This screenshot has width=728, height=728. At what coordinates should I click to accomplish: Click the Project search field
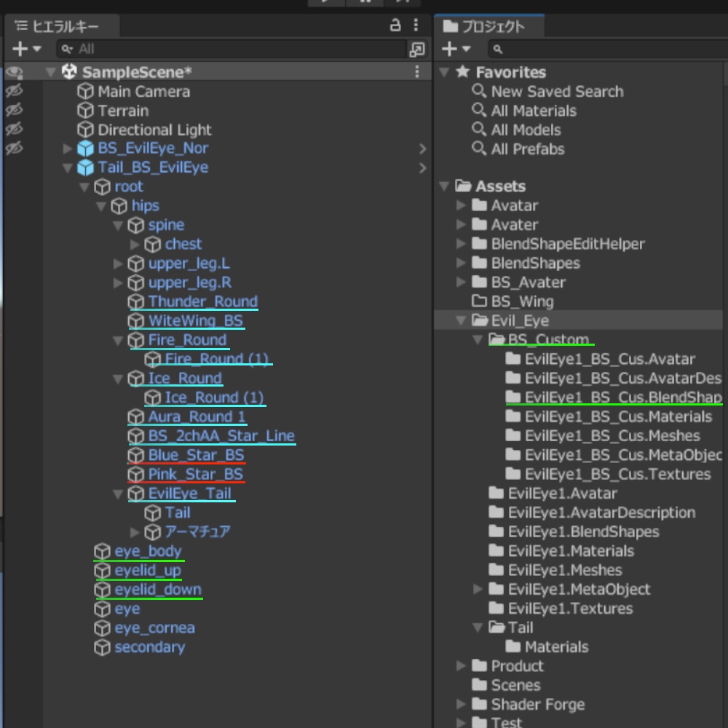point(607,49)
